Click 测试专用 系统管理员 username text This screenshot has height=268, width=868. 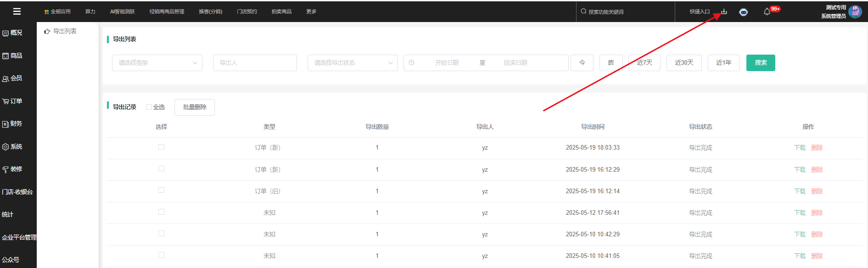pyautogui.click(x=833, y=12)
